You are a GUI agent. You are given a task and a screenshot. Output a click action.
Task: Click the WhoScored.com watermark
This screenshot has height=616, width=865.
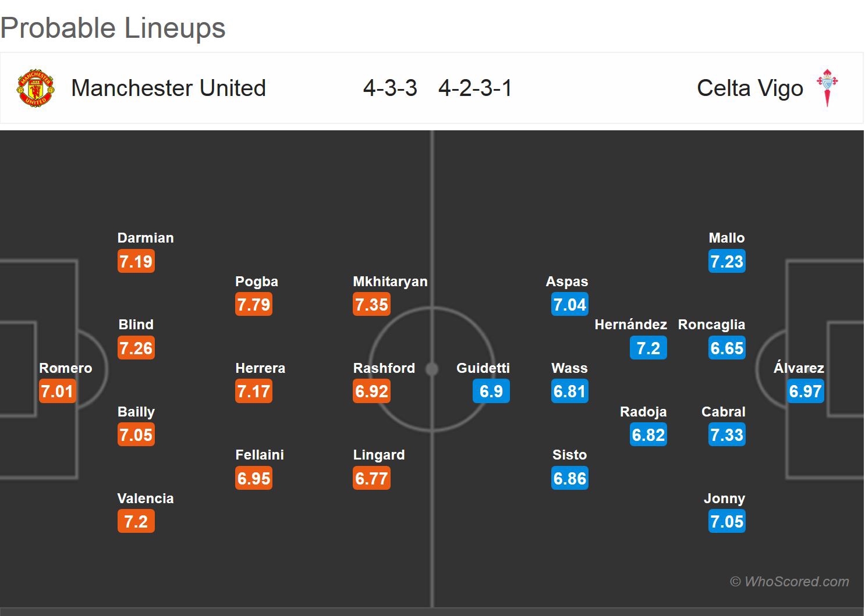point(789,581)
